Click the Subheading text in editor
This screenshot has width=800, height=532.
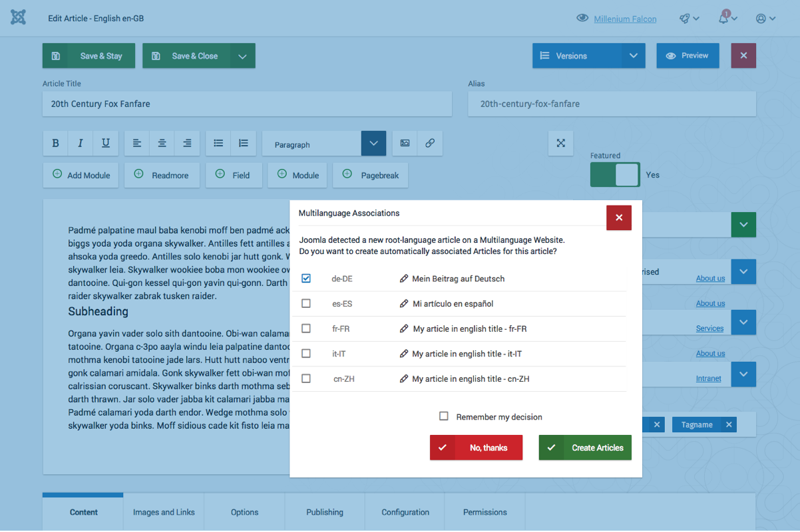point(99,311)
